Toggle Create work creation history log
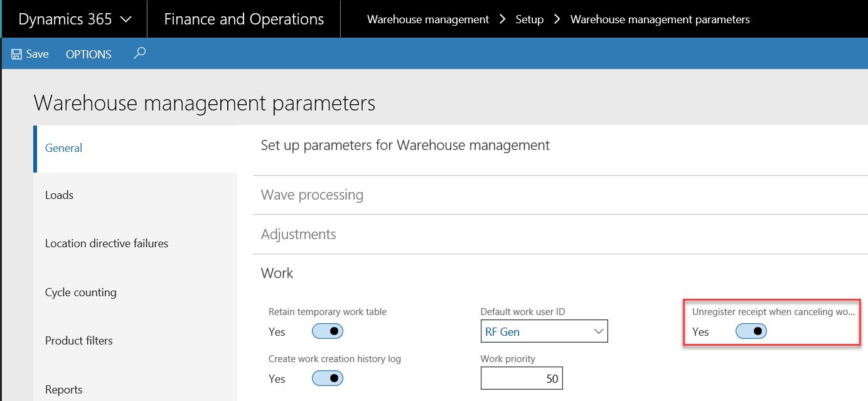868x401 pixels. point(328,378)
